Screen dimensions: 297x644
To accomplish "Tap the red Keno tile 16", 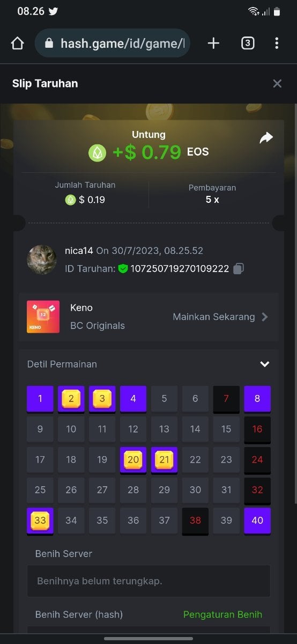I will (x=257, y=429).
